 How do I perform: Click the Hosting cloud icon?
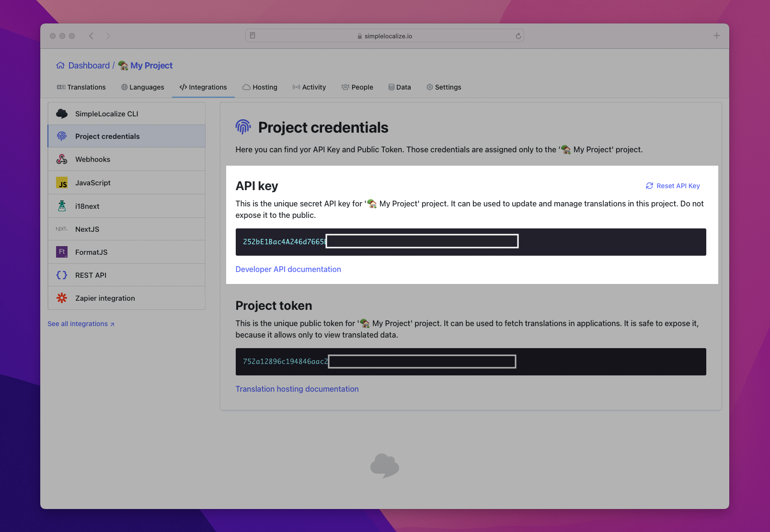(x=246, y=87)
